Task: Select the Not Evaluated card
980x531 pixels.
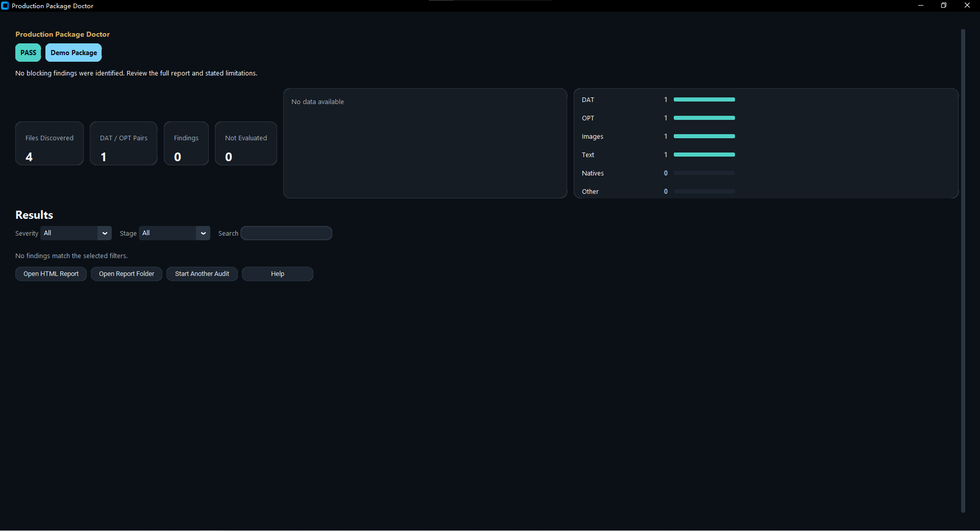Action: pos(246,143)
